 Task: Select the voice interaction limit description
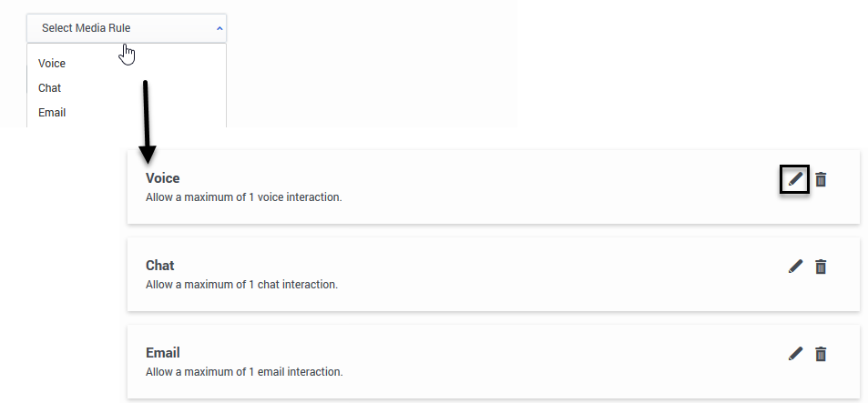244,196
